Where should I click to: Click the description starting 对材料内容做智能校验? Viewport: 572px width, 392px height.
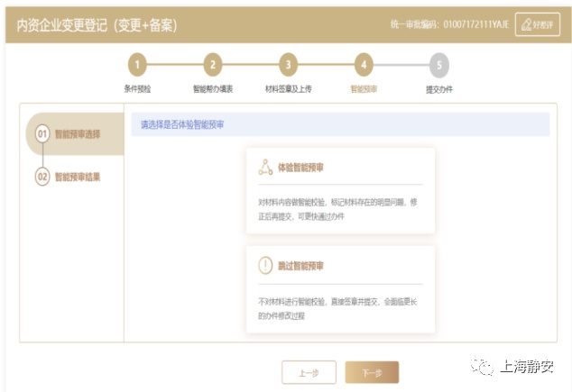pos(337,209)
